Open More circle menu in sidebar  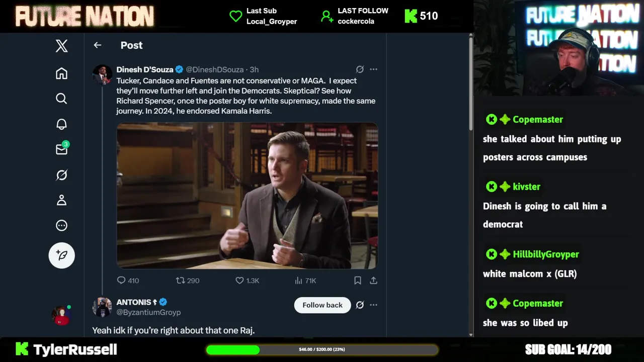click(x=61, y=226)
